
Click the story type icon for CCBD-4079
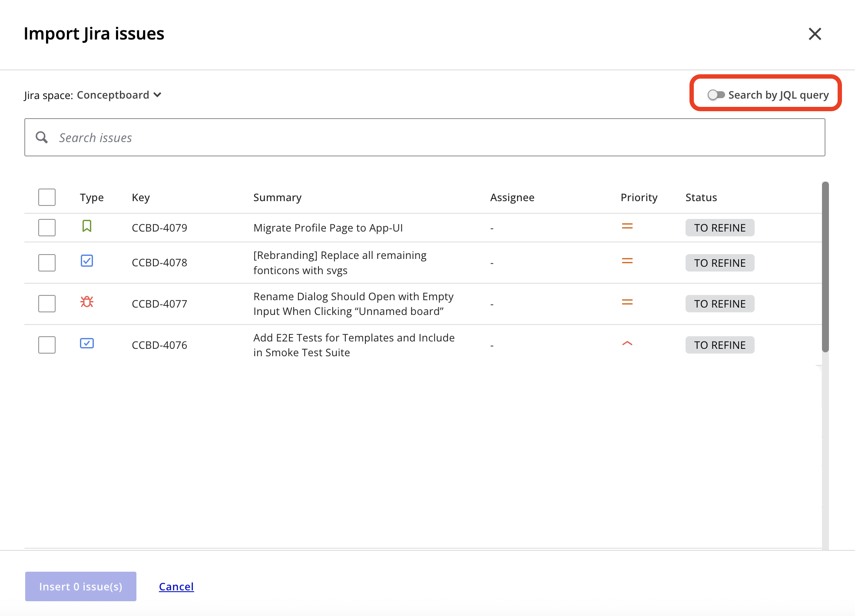(87, 226)
